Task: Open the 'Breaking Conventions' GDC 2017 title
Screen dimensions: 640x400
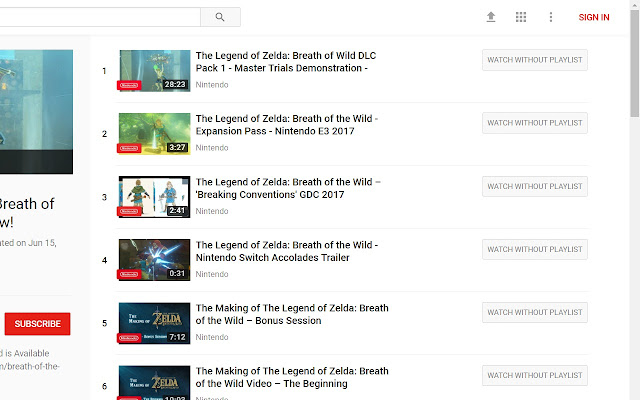Action: [x=288, y=188]
